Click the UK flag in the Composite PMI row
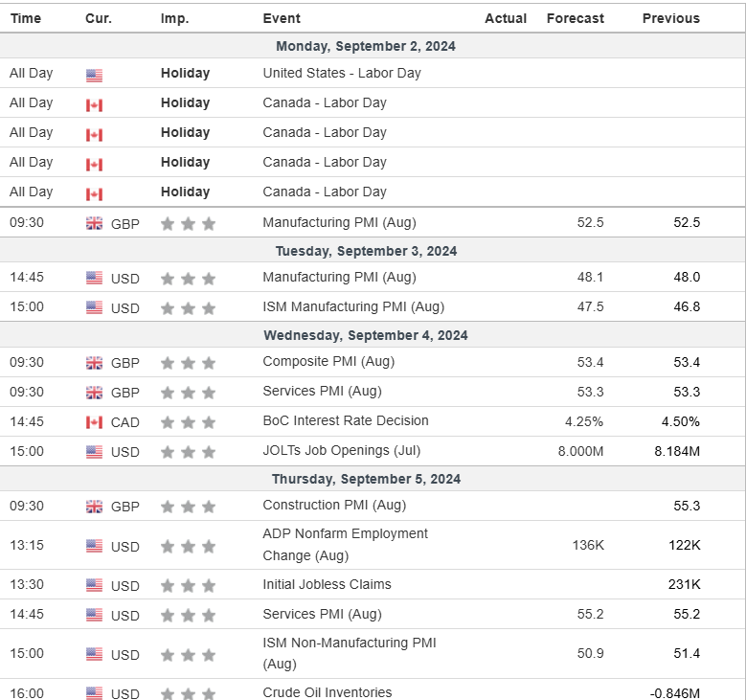The width and height of the screenshot is (746, 700). click(x=94, y=363)
